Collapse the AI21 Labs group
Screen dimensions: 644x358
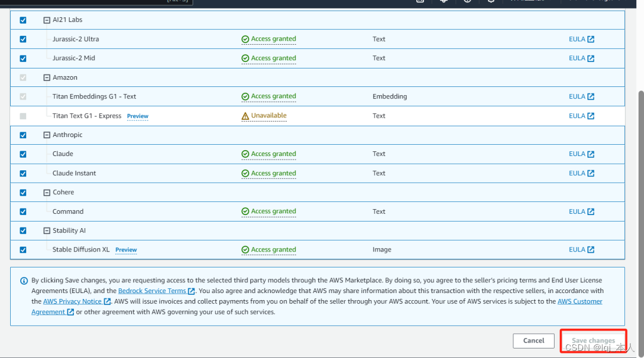[x=47, y=20]
